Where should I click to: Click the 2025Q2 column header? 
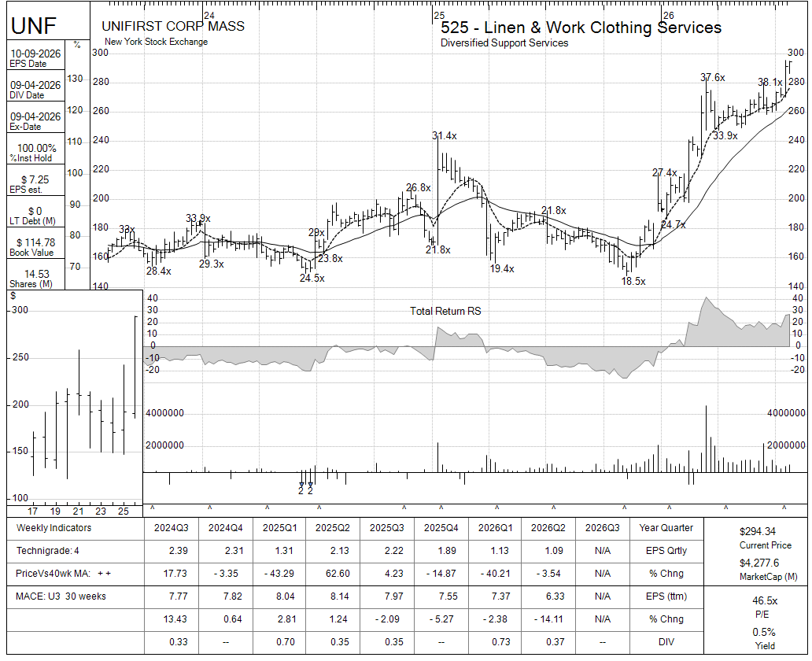(333, 528)
